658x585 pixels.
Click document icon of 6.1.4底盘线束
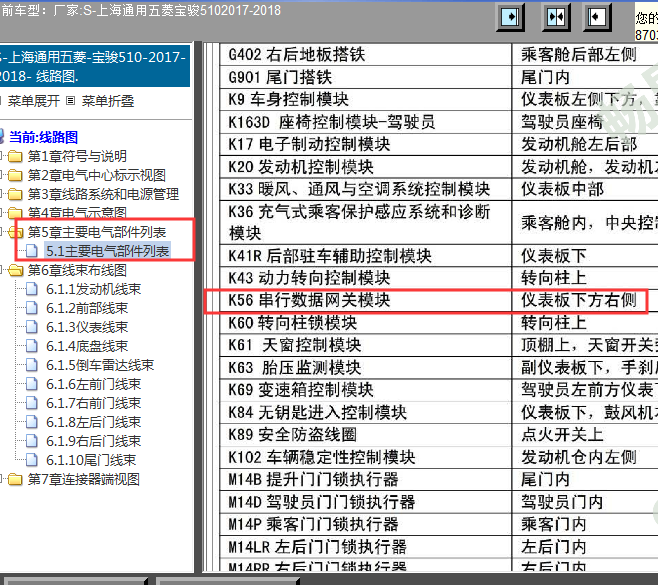(x=32, y=346)
